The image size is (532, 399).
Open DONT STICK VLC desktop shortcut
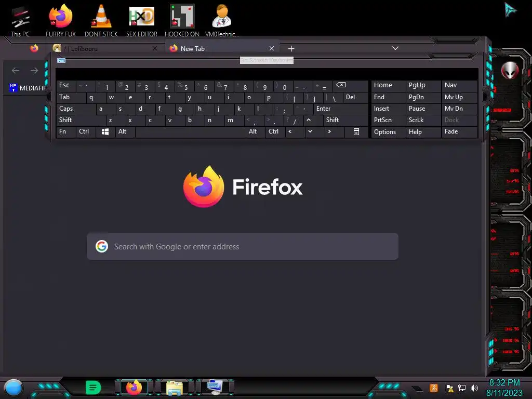(101, 21)
